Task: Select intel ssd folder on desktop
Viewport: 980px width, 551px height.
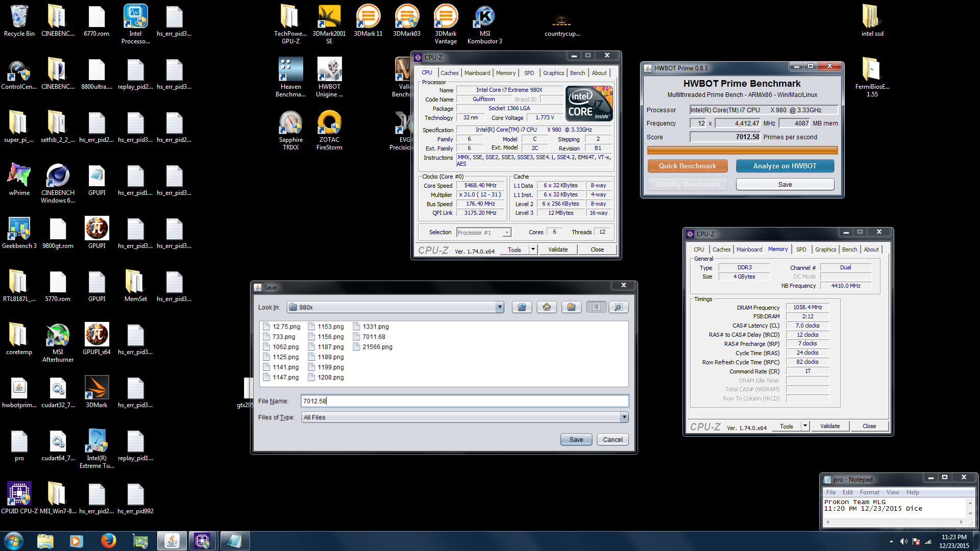Action: (x=872, y=21)
